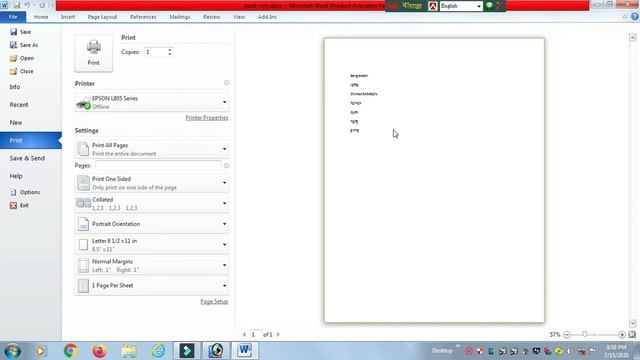640x360 pixels.
Task: Open the Page Setup link
Action: tap(214, 301)
